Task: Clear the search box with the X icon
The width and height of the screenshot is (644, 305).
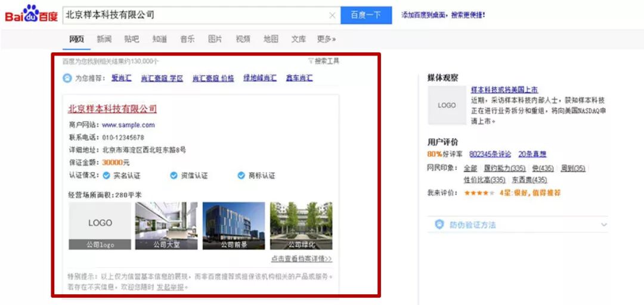Action: pos(332,15)
